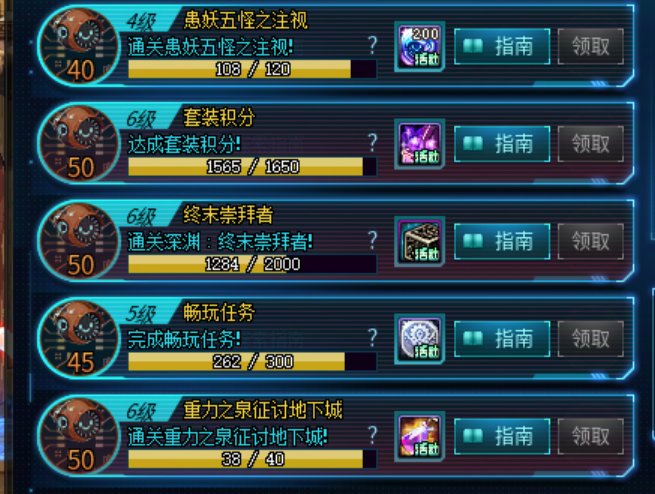The width and height of the screenshot is (655, 494).
Task: Open 指南 guide for 重力之泉征讨地下城
Action: [502, 437]
